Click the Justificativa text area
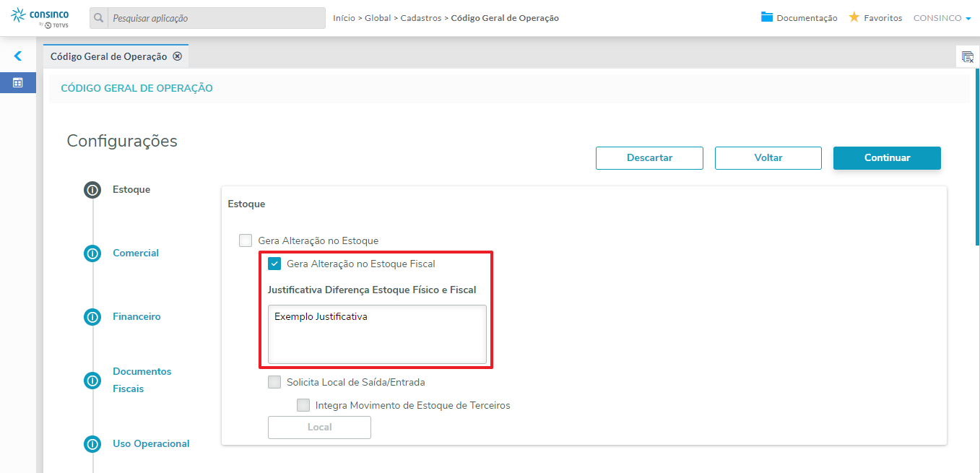Image resolution: width=980 pixels, height=473 pixels. (377, 334)
